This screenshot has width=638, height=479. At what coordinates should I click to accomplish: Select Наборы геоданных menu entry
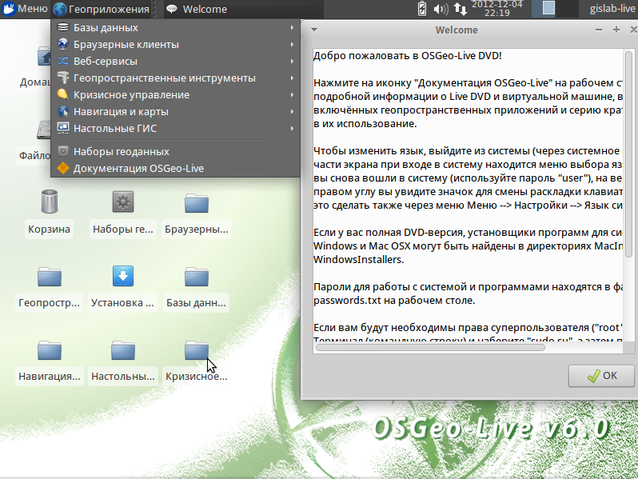click(x=175, y=151)
